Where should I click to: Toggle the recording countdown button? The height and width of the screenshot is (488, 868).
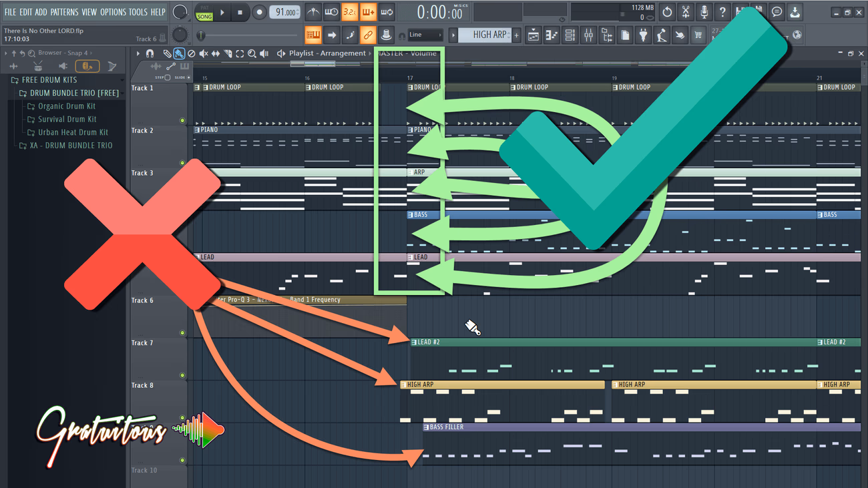click(350, 12)
